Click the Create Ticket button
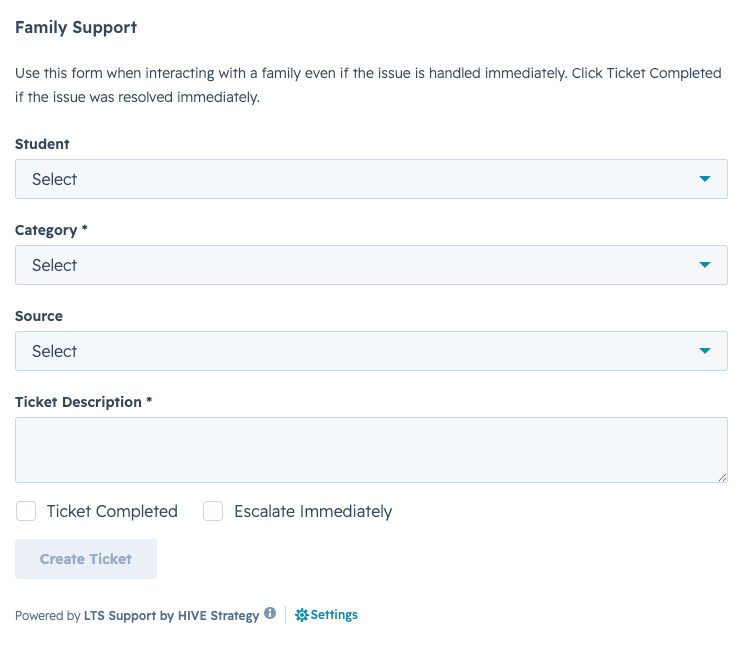 86,559
